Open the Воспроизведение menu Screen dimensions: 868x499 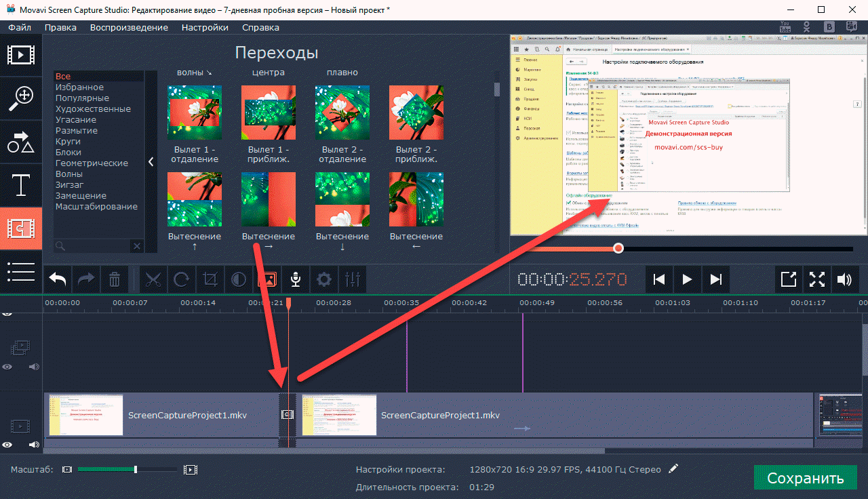[x=129, y=27]
